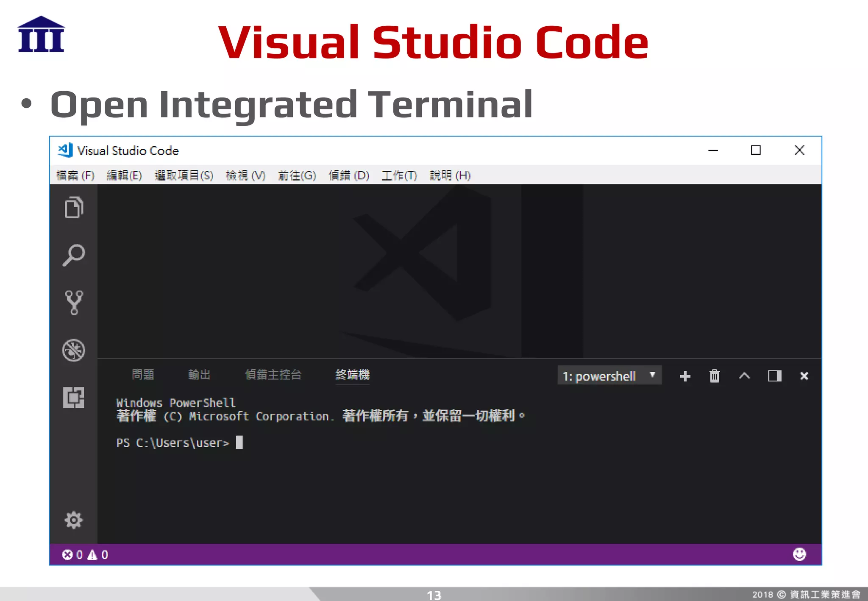Click errors and warnings status indicator

pos(85,555)
